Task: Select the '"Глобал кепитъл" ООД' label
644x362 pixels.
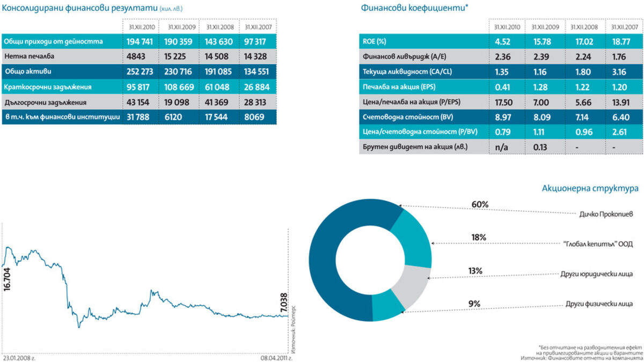Action: [603, 243]
